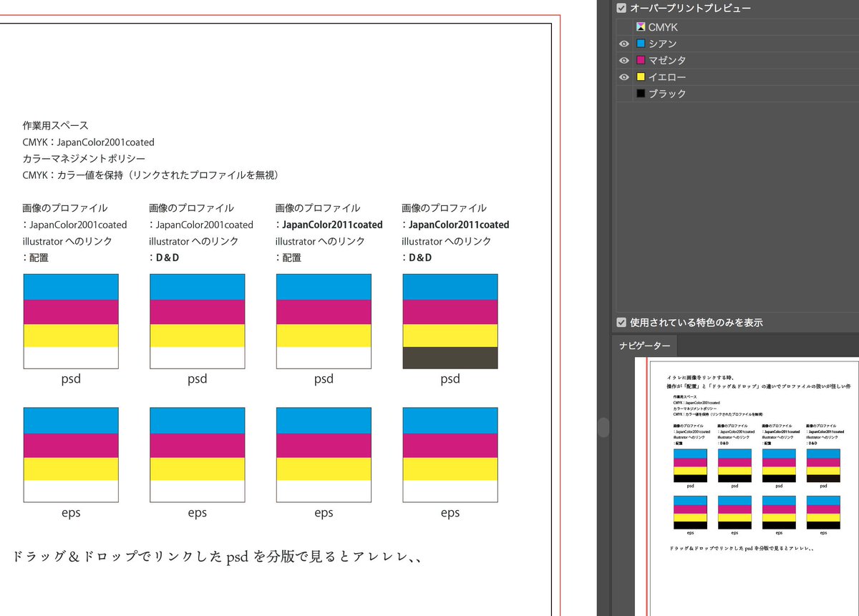
Task: Select the イエロー row label
Action: 667,77
